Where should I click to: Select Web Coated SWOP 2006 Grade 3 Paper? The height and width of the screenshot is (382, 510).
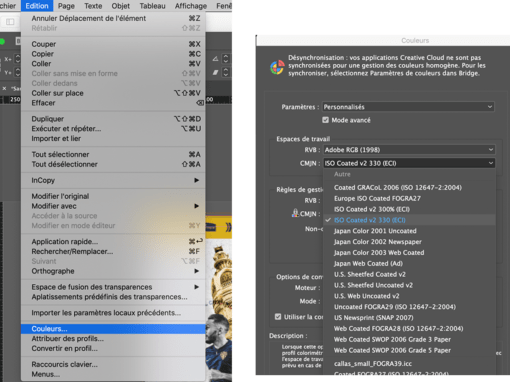[x=409, y=339]
